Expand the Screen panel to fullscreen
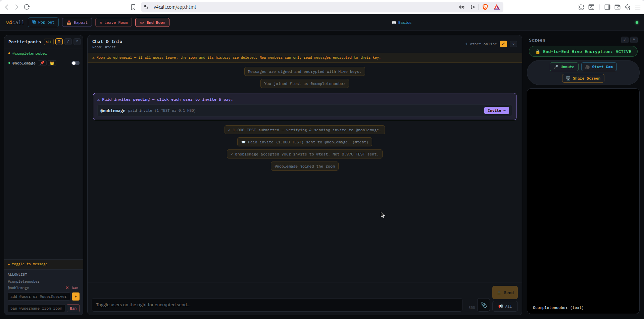 tap(625, 40)
